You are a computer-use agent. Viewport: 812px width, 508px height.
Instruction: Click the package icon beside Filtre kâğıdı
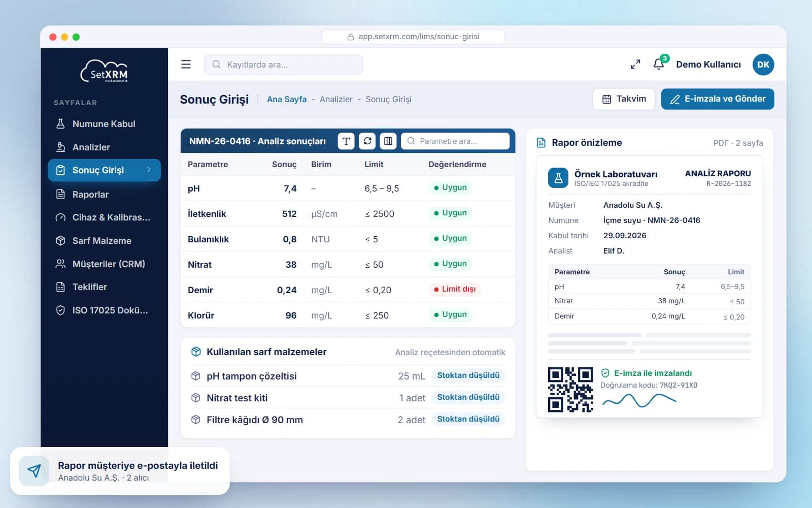(x=195, y=420)
